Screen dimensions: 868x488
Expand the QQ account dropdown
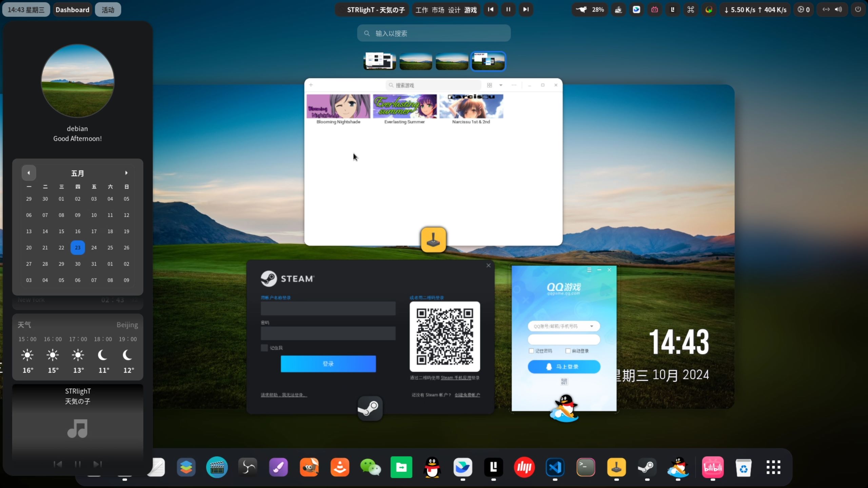(x=592, y=326)
